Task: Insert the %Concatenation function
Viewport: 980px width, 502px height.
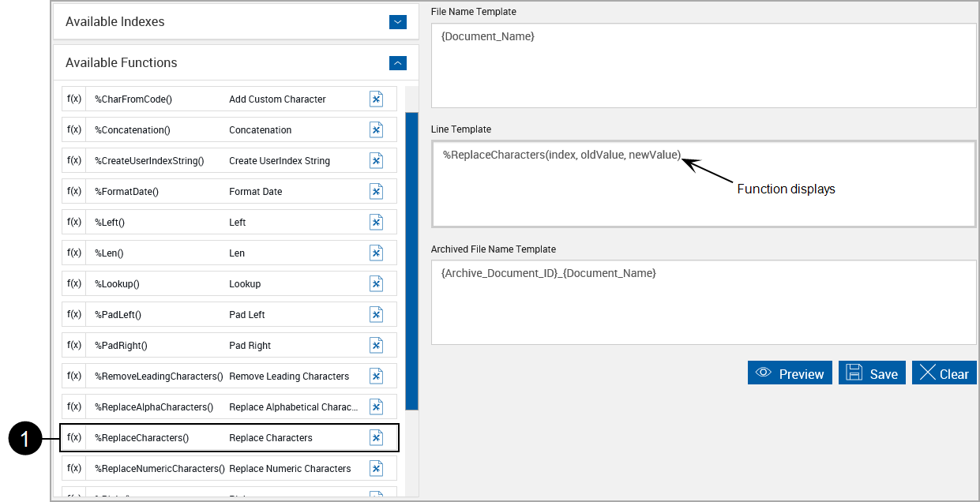Action: pos(377,129)
